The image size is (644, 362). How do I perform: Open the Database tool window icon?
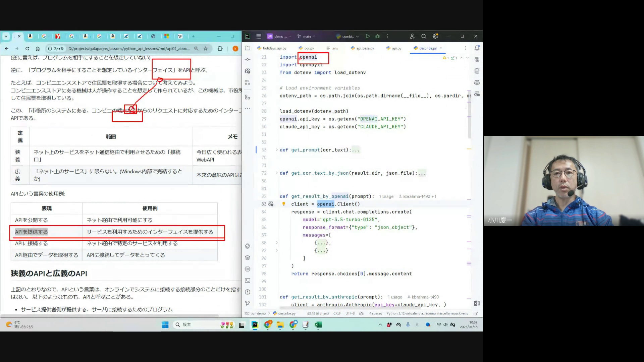tap(477, 71)
